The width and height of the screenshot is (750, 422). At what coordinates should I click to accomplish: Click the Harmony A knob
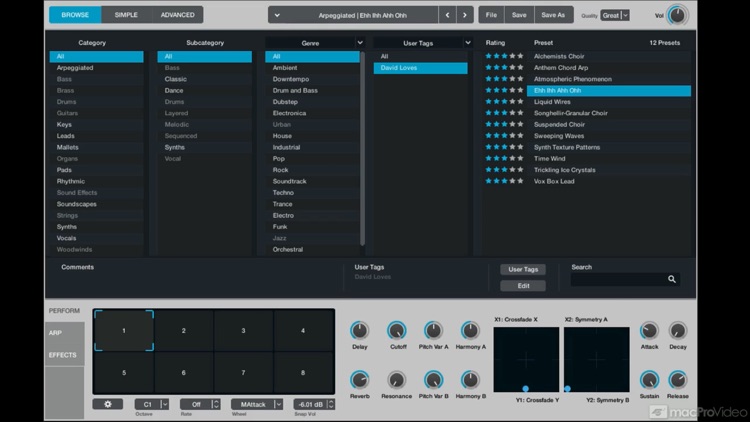[470, 331]
